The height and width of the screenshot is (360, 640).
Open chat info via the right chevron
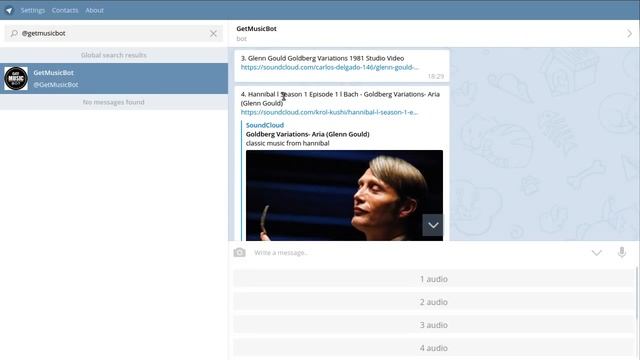pyautogui.click(x=629, y=33)
